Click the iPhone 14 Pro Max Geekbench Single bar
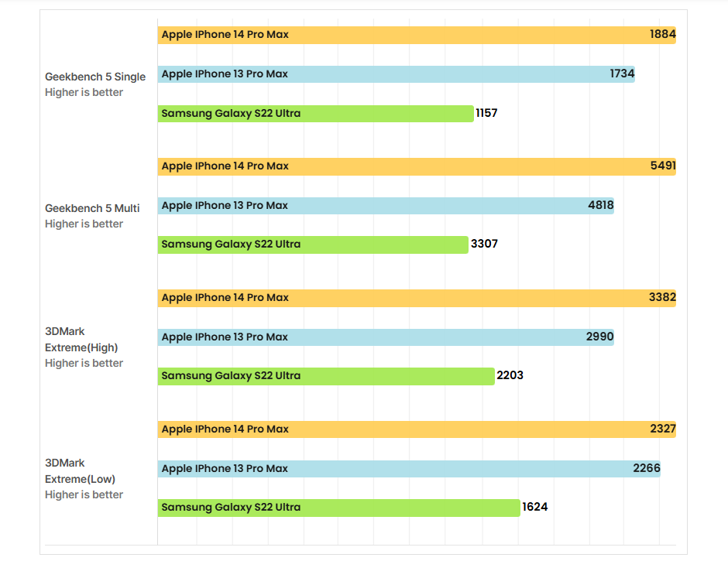This screenshot has width=728, height=561. point(417,35)
